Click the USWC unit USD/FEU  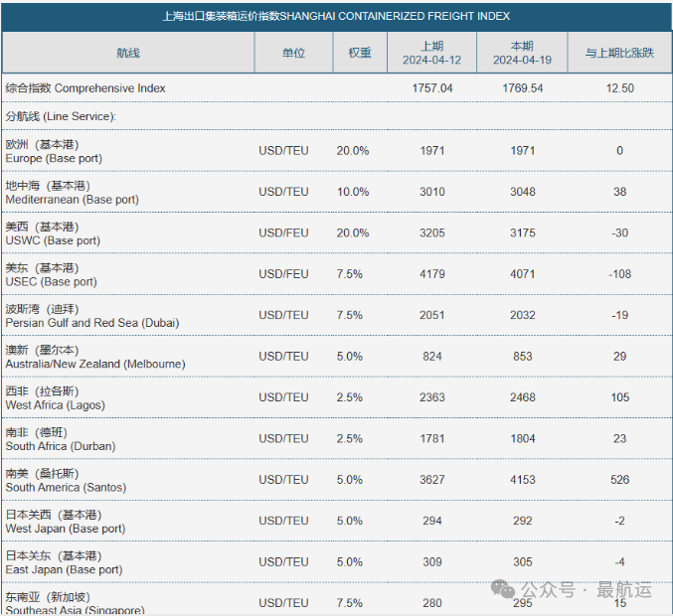coord(283,232)
